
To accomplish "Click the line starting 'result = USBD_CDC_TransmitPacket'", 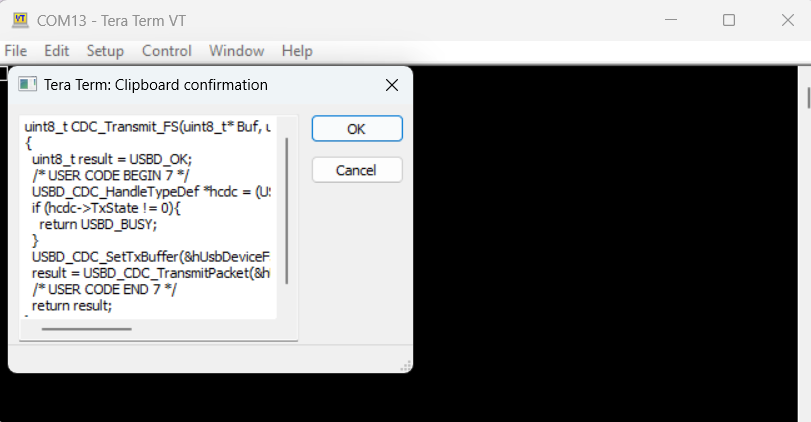I will click(x=151, y=273).
